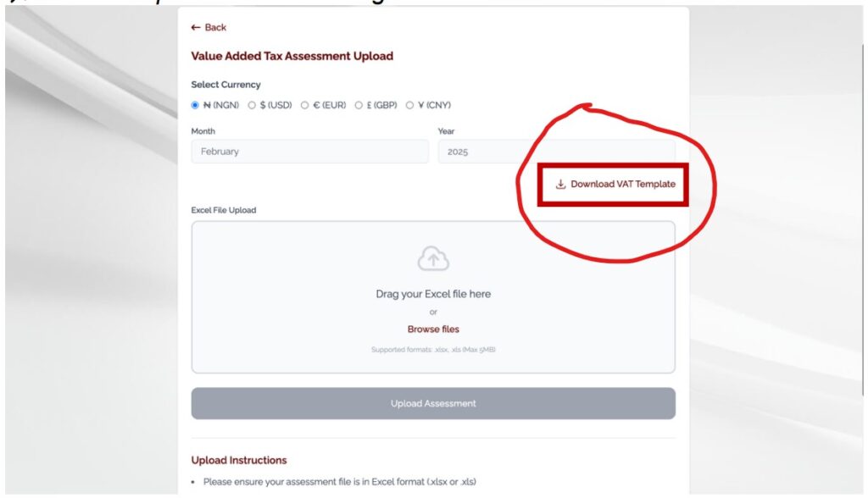Click the Value Added Tax Assessment Upload heading
Screen dimensions: 868x498
click(x=292, y=57)
